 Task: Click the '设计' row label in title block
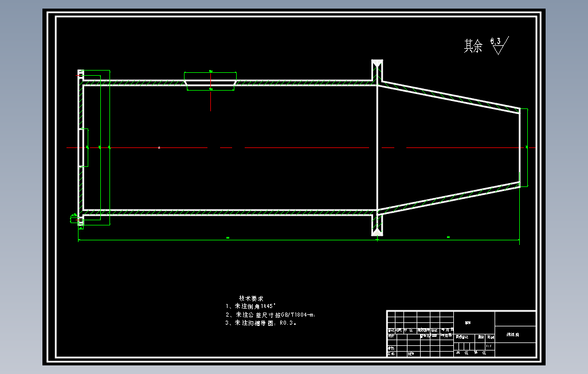point(391,336)
